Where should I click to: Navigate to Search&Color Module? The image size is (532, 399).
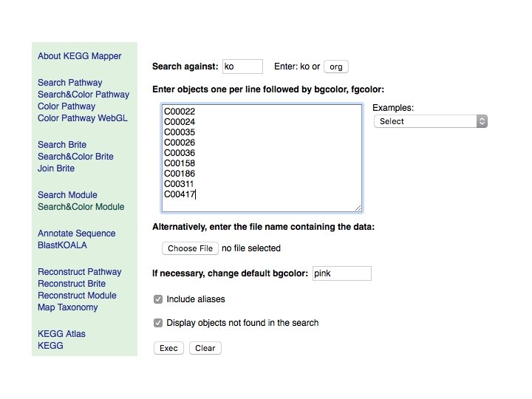coord(81,207)
